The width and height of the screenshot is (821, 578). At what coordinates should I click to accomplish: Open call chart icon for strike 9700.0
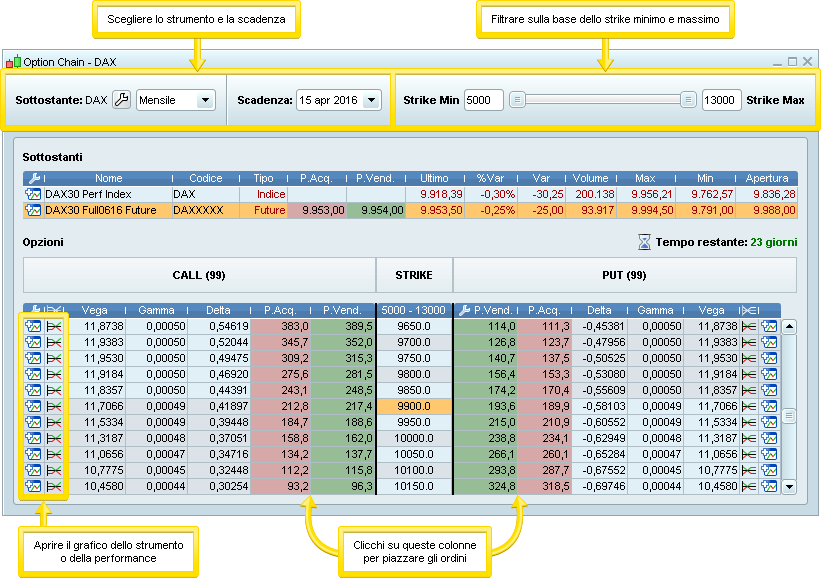(33, 342)
